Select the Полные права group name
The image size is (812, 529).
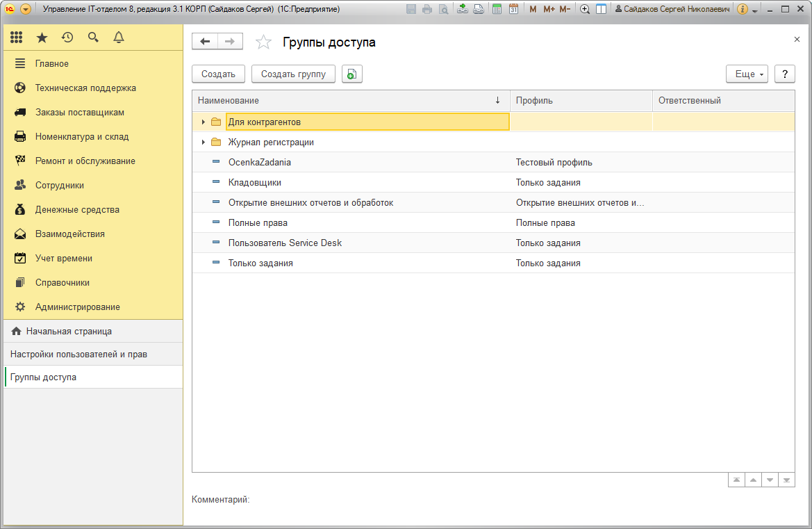(x=258, y=222)
